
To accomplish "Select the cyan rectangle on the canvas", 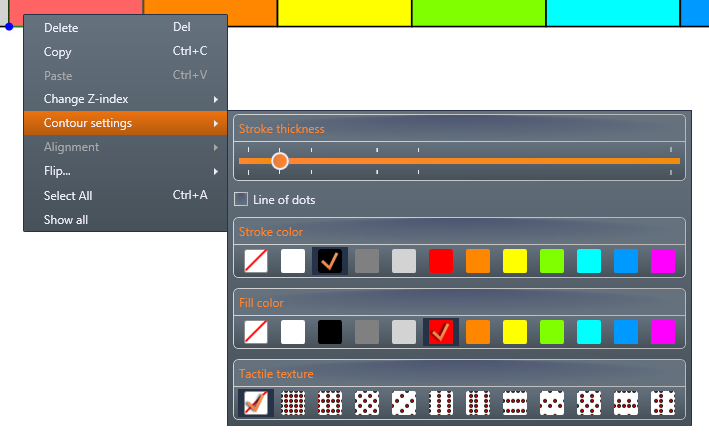I will pos(613,13).
